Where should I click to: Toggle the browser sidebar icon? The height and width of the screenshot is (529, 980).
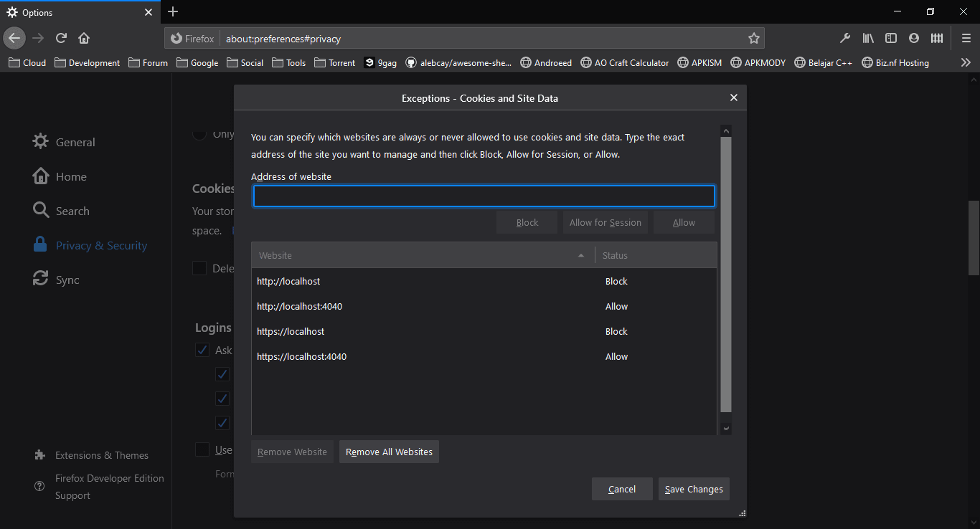click(891, 38)
